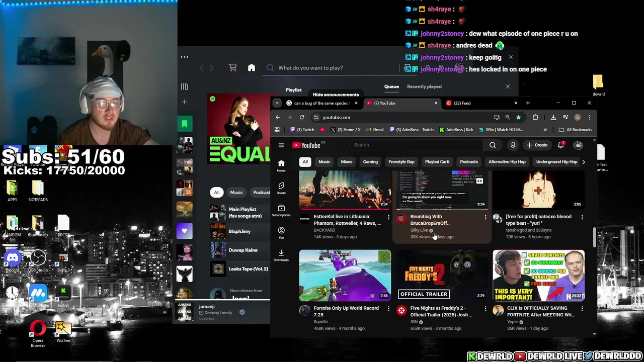644x362 pixels.
Task: Reload the page in Chrome
Action: (x=302, y=117)
